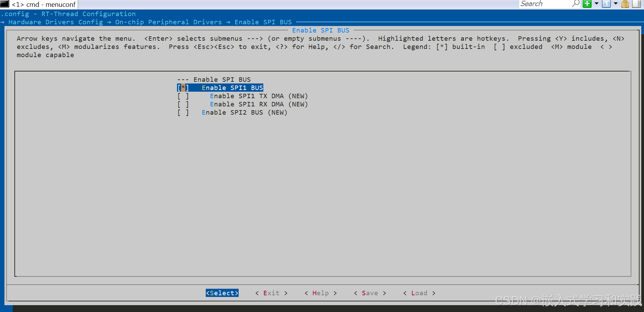Select the Enable SPI1 TX DMA (NEW) entry
The image size is (644, 312).
pos(259,96)
